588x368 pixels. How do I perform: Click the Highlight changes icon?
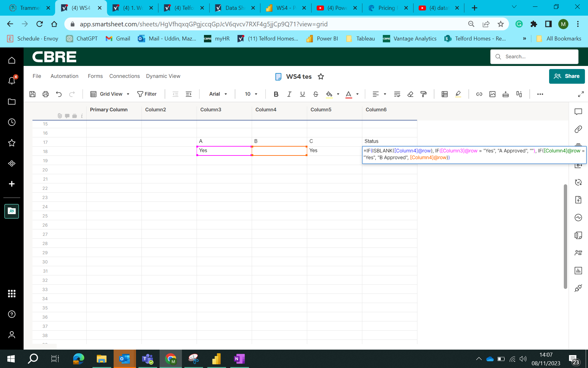pos(458,94)
